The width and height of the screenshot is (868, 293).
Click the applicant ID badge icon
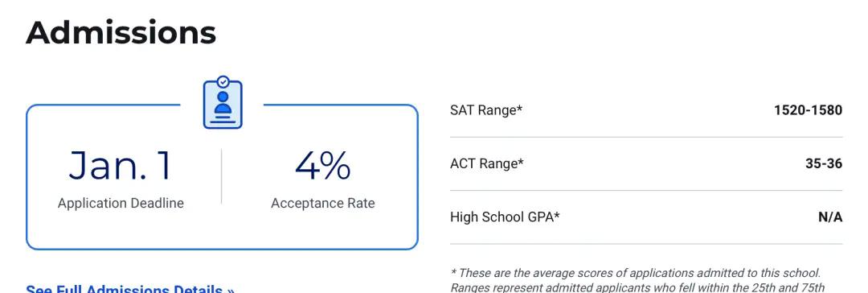click(223, 103)
